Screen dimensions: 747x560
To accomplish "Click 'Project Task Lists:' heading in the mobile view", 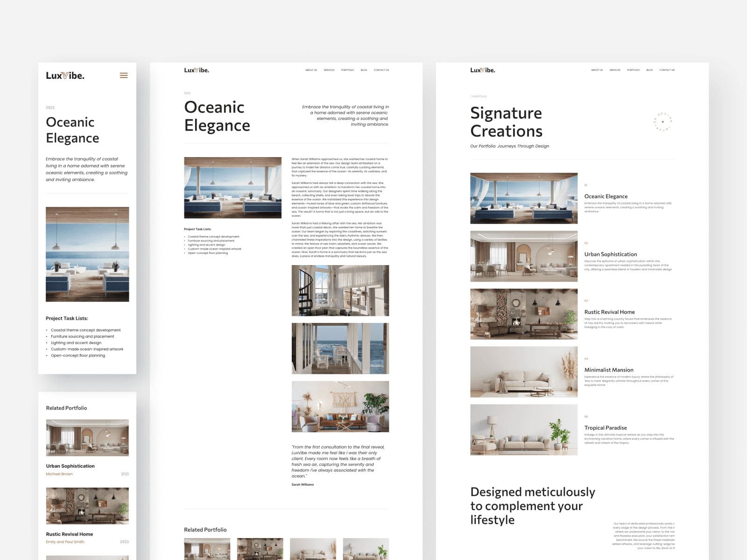I will tap(67, 318).
